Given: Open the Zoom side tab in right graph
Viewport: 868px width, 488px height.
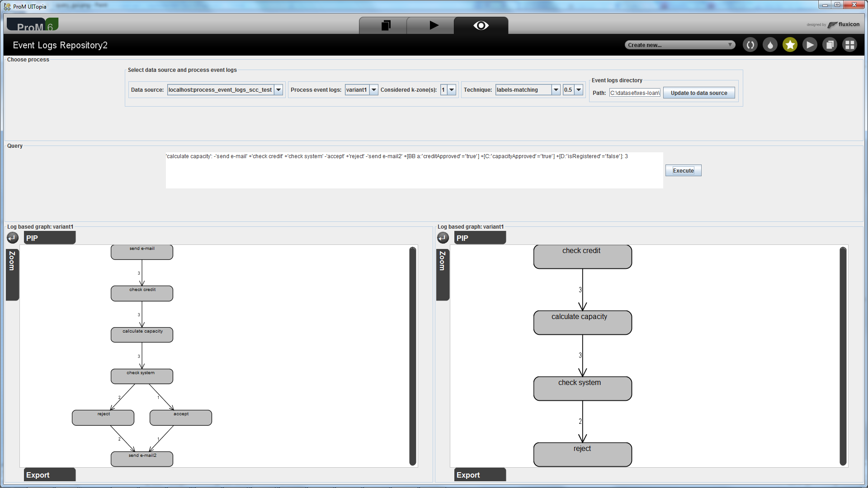Looking at the screenshot, I should (443, 274).
